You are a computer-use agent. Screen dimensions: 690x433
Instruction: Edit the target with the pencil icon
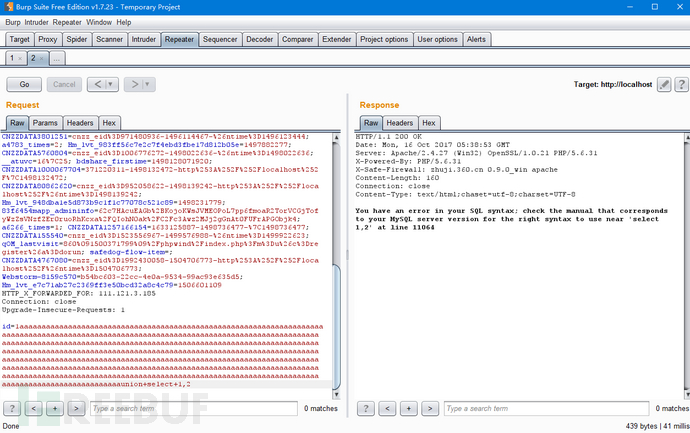click(664, 84)
